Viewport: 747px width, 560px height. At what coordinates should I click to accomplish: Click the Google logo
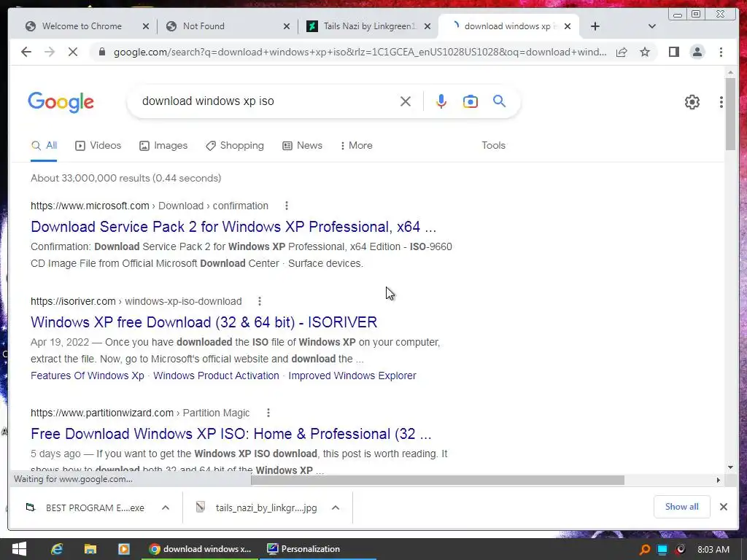61,102
